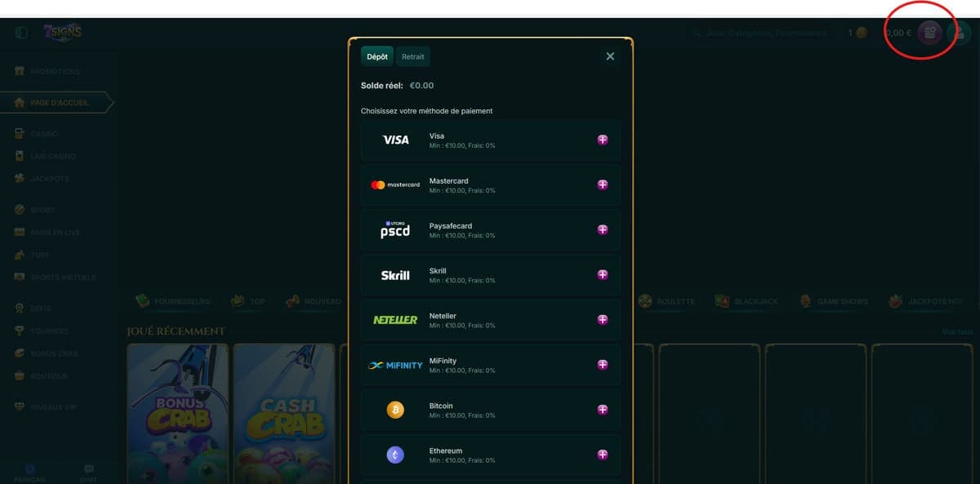This screenshot has width=980, height=484.
Task: Click the Neteller plus icon
Action: [603, 320]
